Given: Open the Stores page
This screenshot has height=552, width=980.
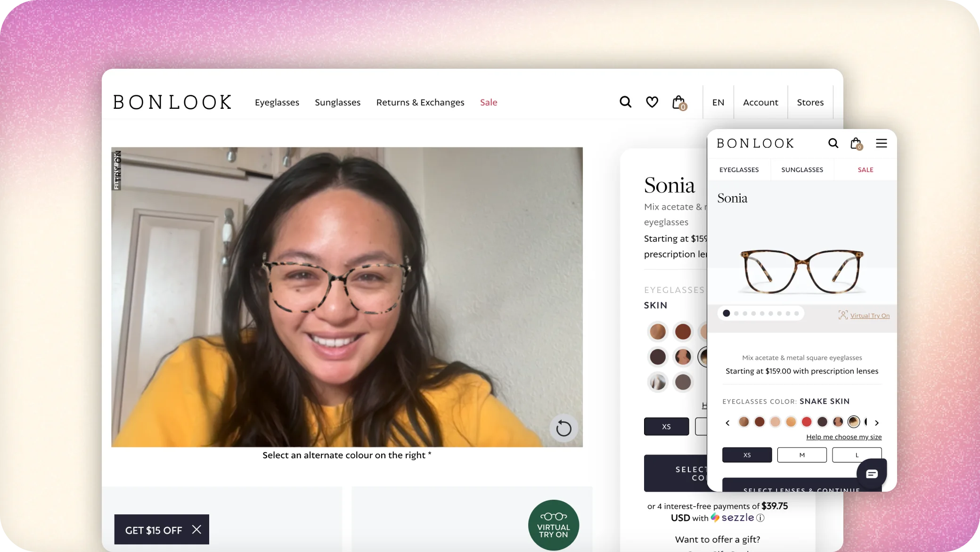Looking at the screenshot, I should tap(810, 102).
